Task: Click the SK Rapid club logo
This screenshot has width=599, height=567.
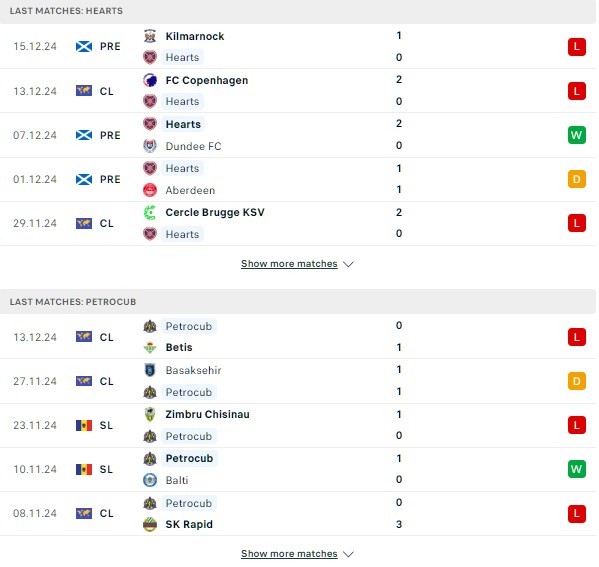Action: click(150, 524)
